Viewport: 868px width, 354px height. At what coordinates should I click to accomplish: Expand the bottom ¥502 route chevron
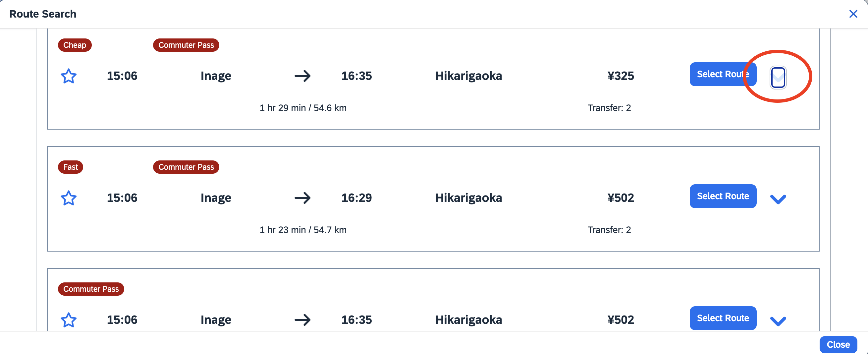point(778,321)
